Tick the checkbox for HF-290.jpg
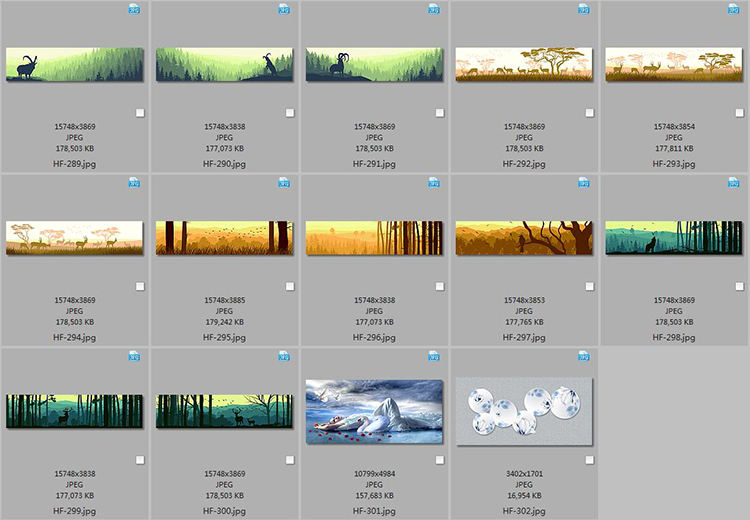This screenshot has width=750, height=520. point(290,113)
